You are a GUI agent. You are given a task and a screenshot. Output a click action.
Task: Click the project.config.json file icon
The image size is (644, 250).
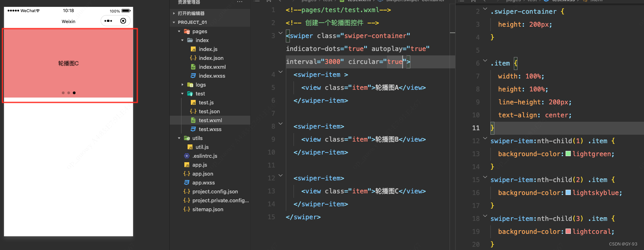tap(187, 191)
